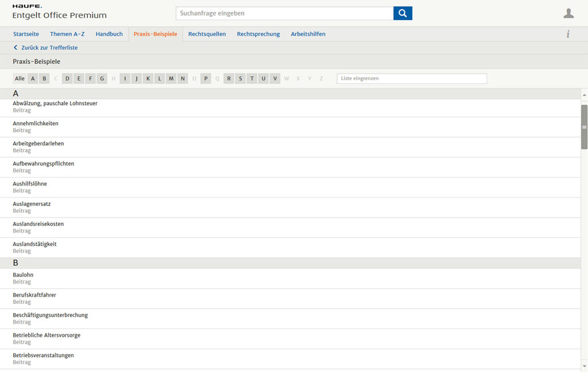Click the Zurück zur Trefferliste link
Viewport: 588px width, 385px height.
[x=49, y=48]
